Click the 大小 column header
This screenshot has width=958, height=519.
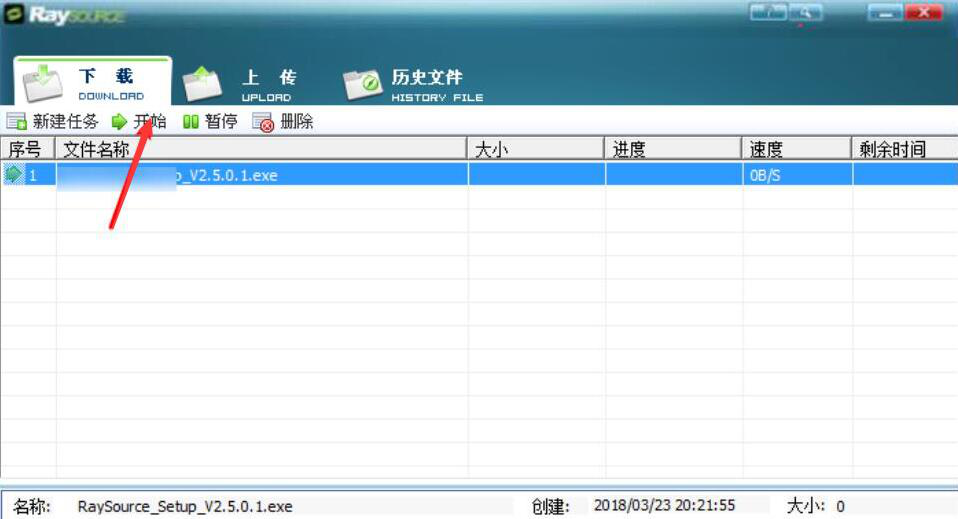click(x=536, y=149)
